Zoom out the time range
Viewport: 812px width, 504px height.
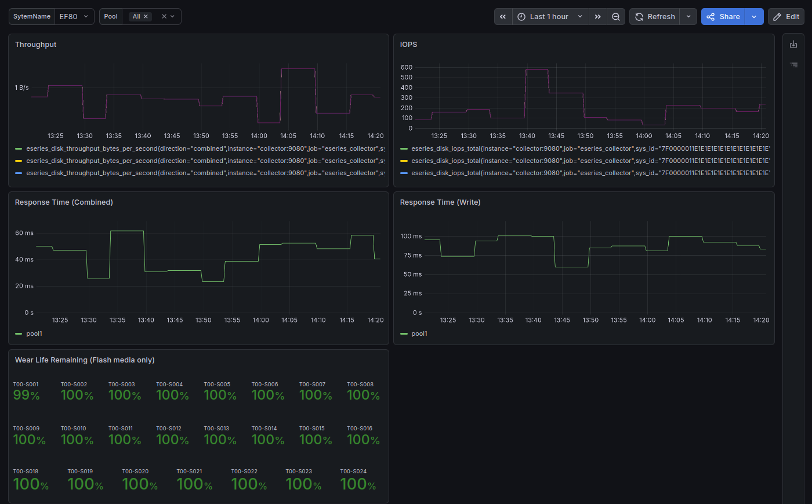[616, 17]
